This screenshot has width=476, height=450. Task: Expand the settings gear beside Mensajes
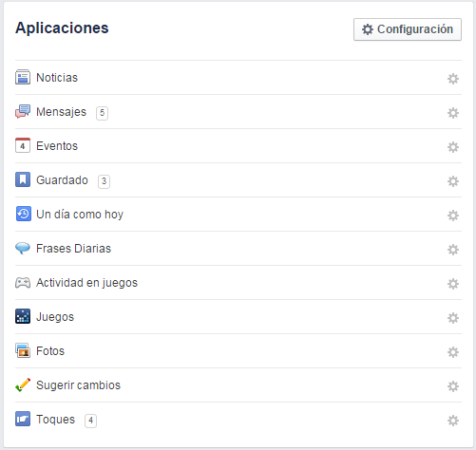click(x=453, y=113)
